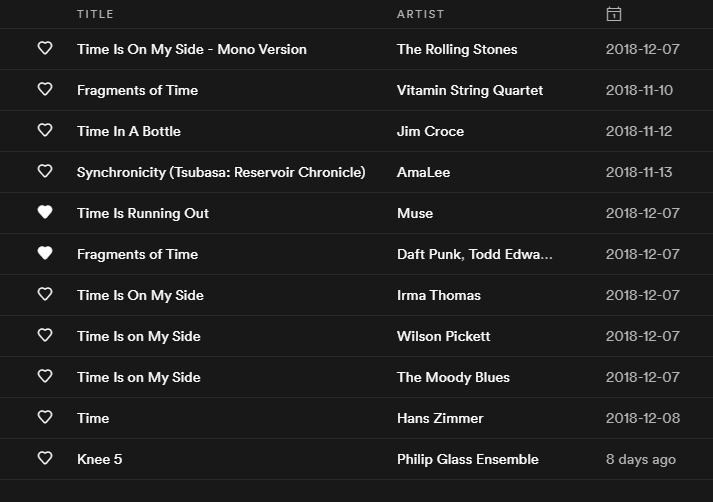Image resolution: width=713 pixels, height=502 pixels.
Task: Sort by date added calendar icon
Action: point(614,14)
